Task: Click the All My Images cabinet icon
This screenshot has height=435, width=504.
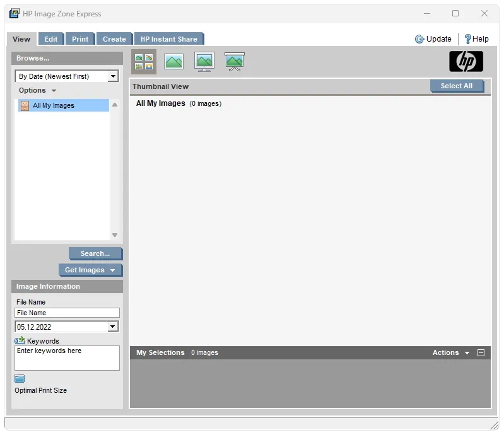Action: point(25,105)
